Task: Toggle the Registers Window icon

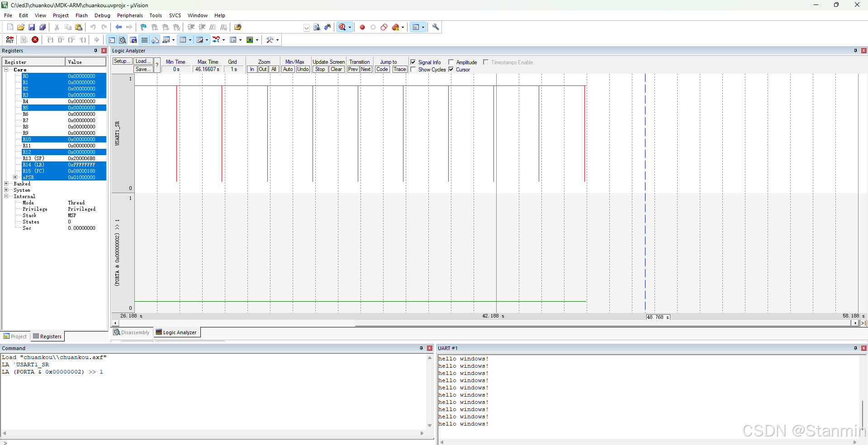Action: pos(144,40)
